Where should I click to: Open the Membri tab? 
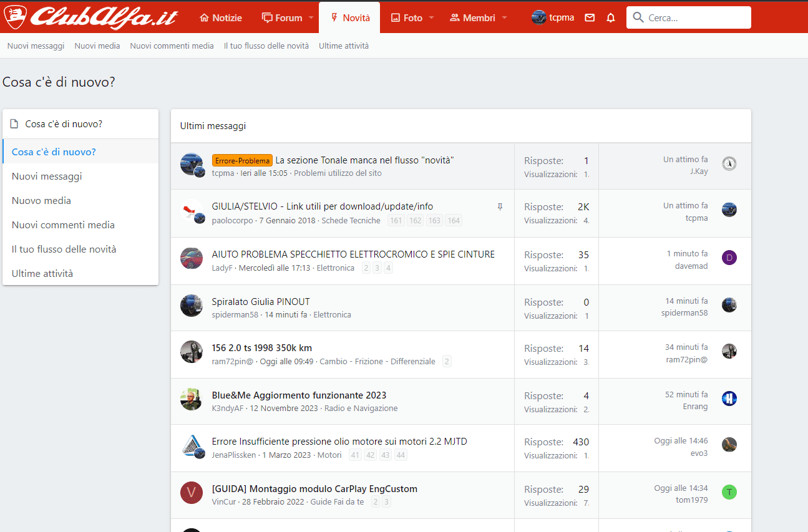click(x=472, y=18)
